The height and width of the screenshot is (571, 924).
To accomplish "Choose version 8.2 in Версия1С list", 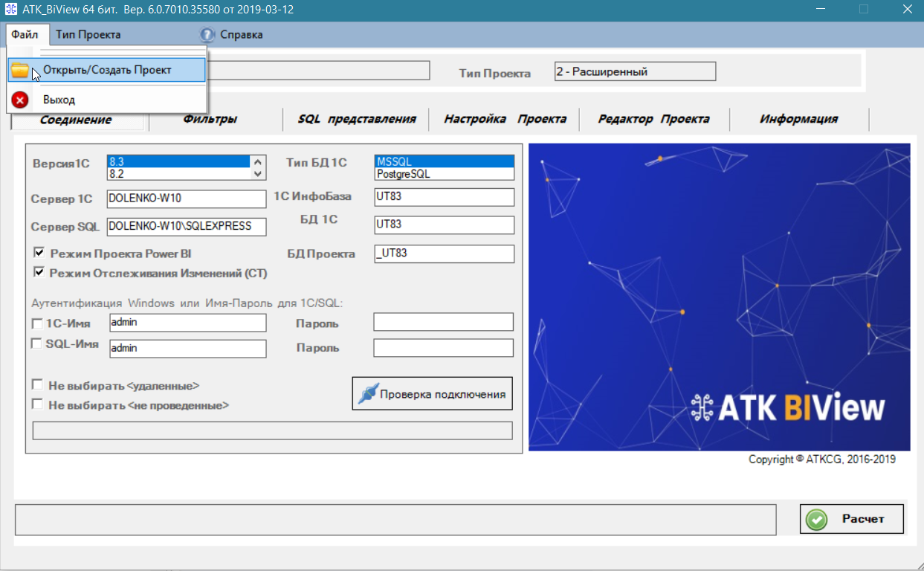I will 178,173.
